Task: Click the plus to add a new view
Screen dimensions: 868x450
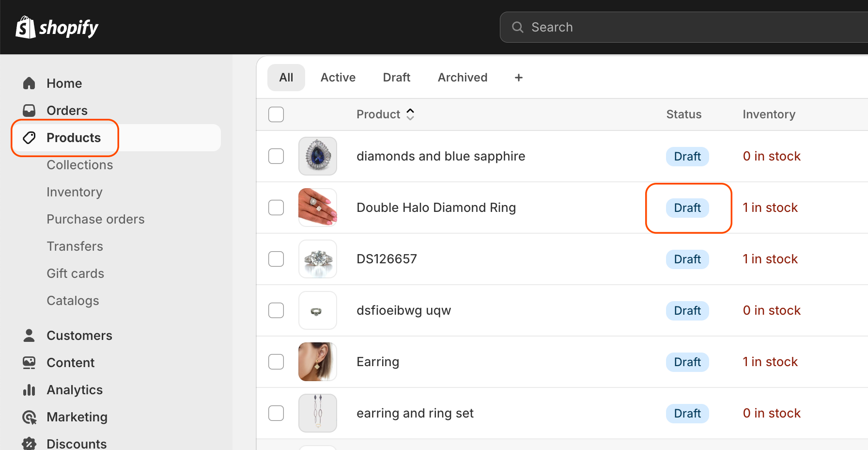Action: pyautogui.click(x=518, y=77)
